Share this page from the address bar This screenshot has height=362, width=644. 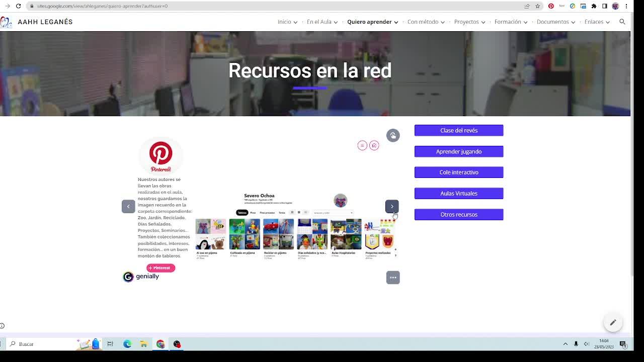pos(527,6)
